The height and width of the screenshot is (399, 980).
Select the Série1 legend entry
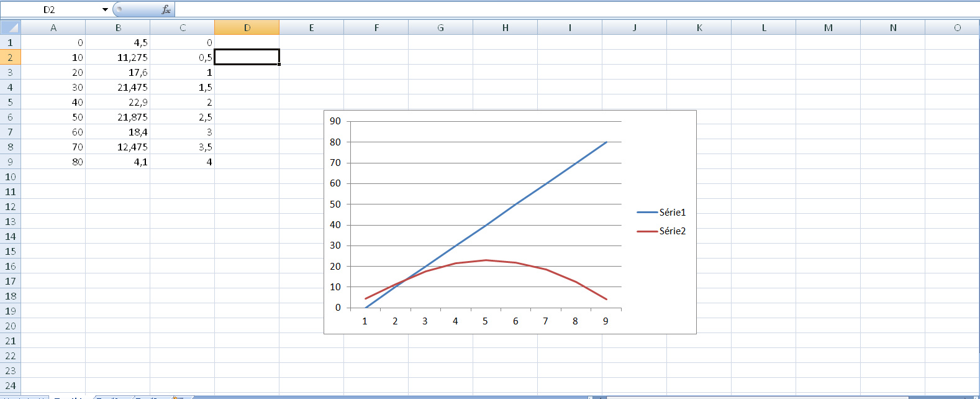tap(672, 213)
